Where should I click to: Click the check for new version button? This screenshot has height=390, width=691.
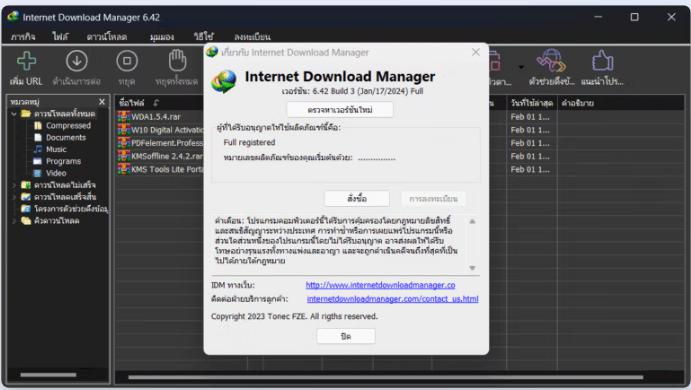340,110
